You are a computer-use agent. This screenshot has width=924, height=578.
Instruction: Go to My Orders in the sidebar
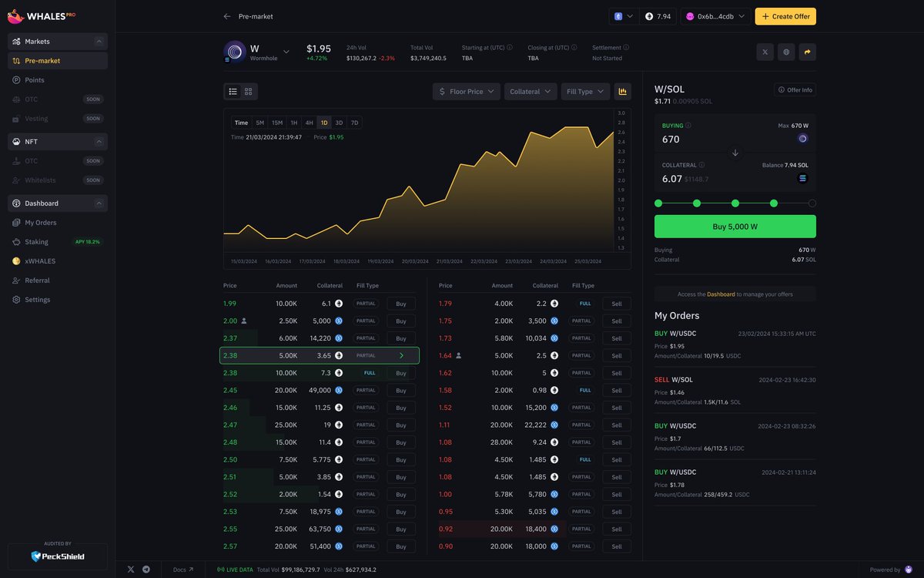point(58,223)
